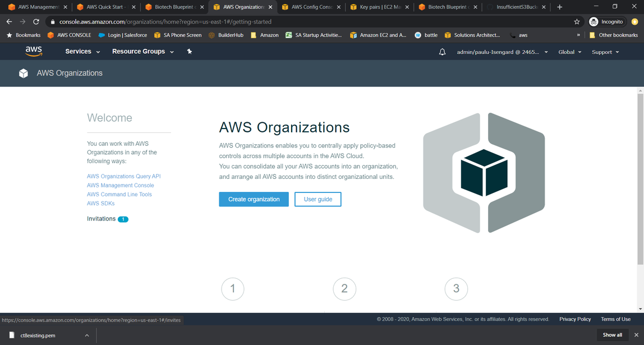Show more bookmarks chevron

578,35
